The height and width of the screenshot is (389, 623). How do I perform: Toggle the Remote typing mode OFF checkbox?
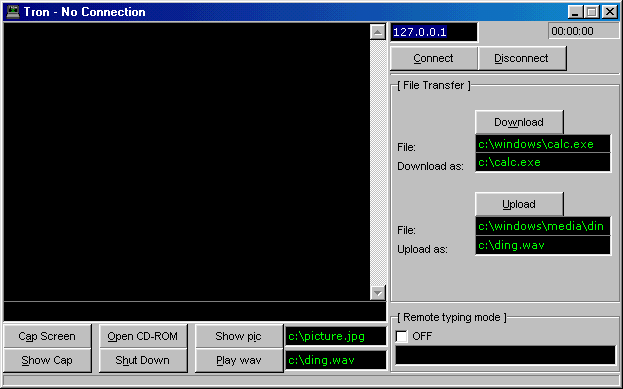[402, 336]
